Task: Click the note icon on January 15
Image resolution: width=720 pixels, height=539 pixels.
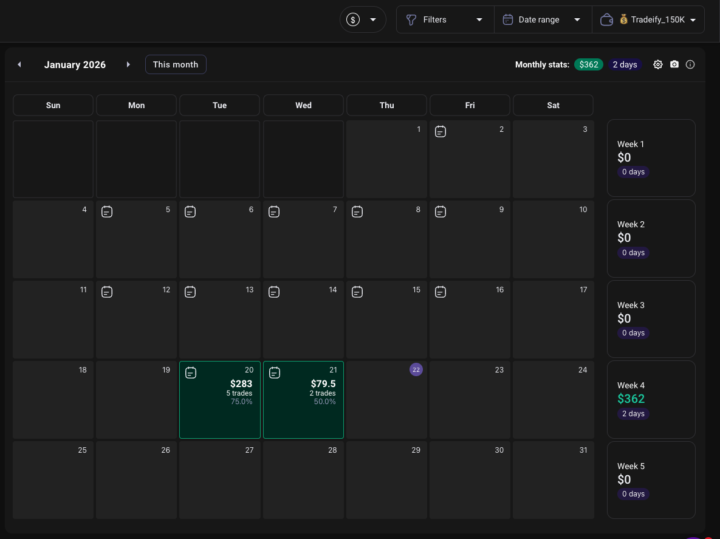Action: [x=357, y=291]
